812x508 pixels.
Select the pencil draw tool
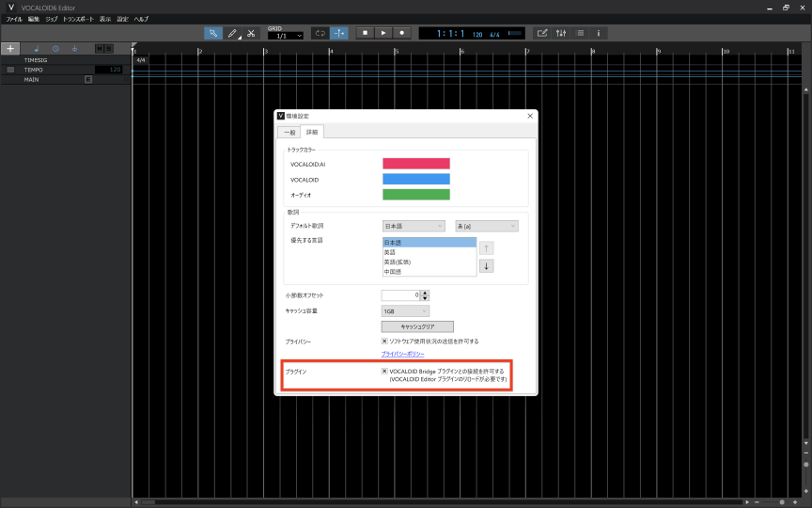[x=232, y=33]
